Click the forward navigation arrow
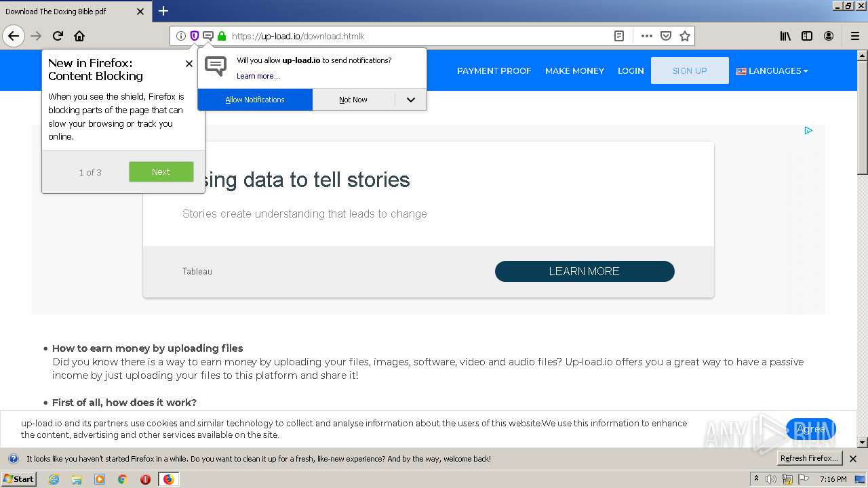868x488 pixels. [37, 36]
